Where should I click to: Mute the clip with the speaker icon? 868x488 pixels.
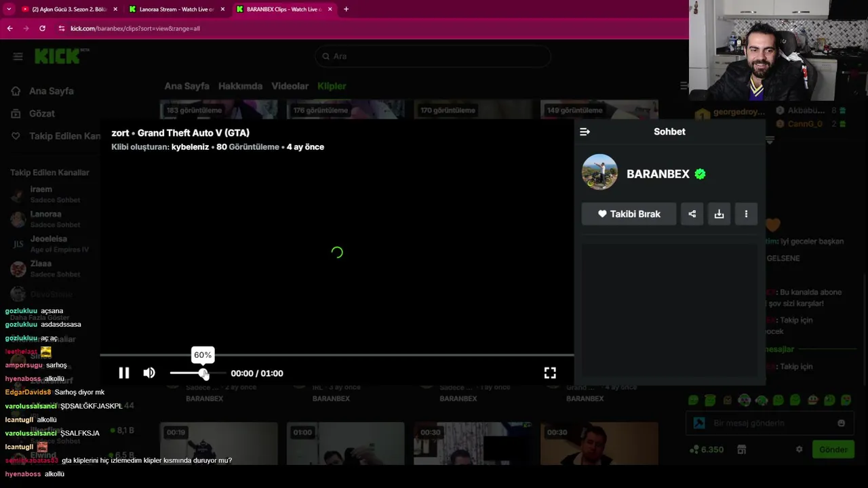pos(149,373)
